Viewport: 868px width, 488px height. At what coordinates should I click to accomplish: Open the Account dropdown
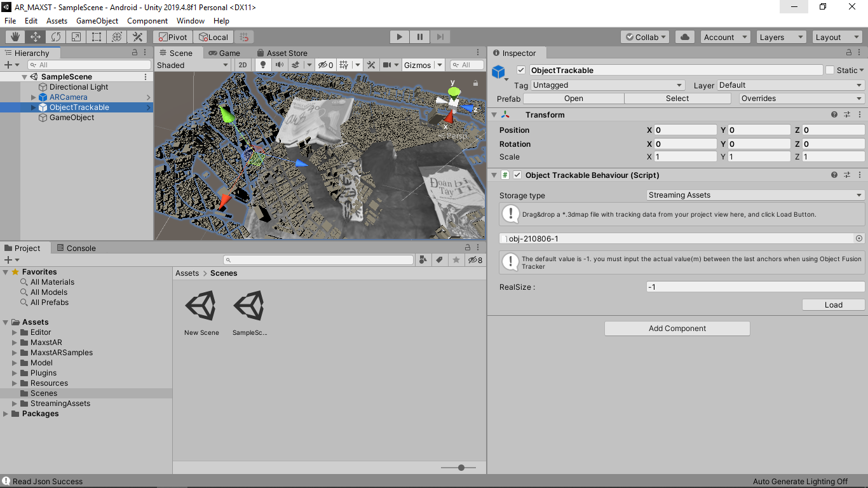(x=725, y=37)
